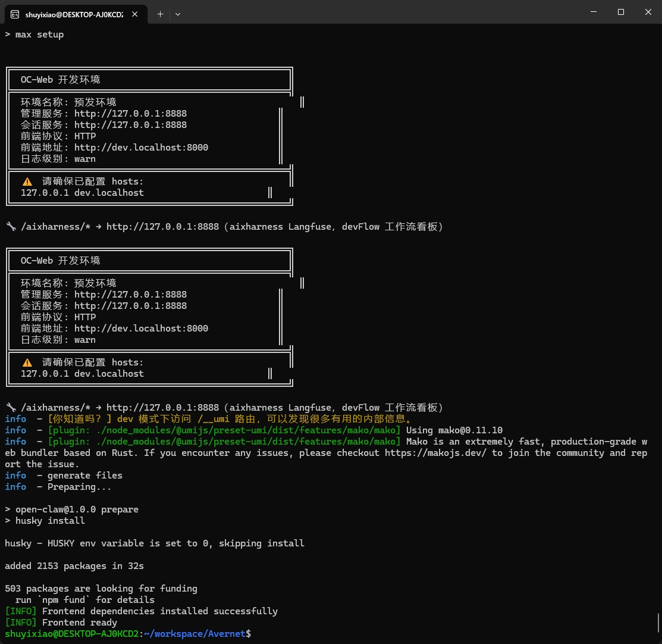Click the second '127.0.0.1 dev.localhost' hosts entry
The width and height of the screenshot is (662, 644).
click(x=82, y=374)
